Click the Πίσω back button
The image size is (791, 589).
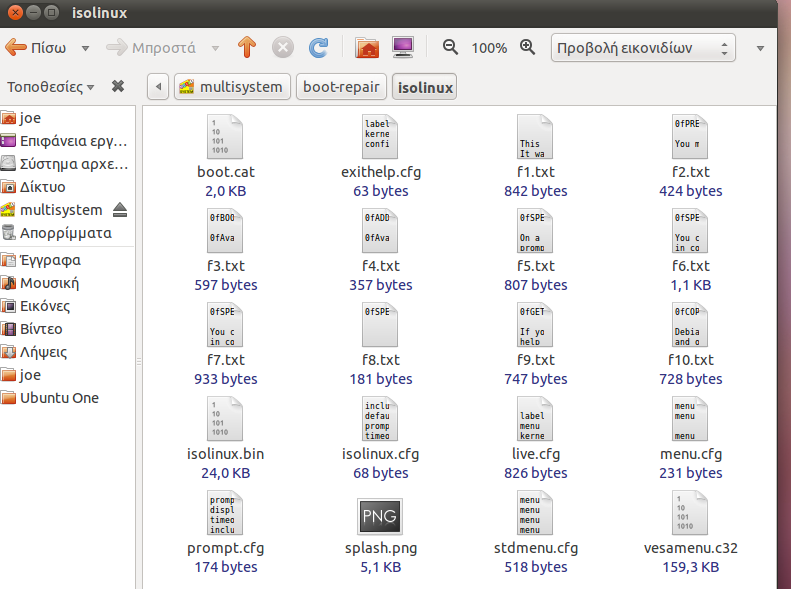pos(36,47)
